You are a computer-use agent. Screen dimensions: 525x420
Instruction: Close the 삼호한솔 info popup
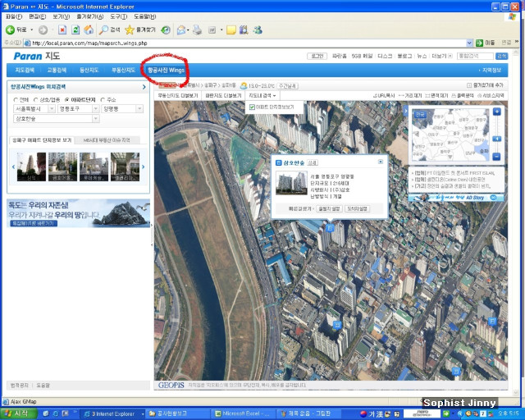click(x=381, y=162)
